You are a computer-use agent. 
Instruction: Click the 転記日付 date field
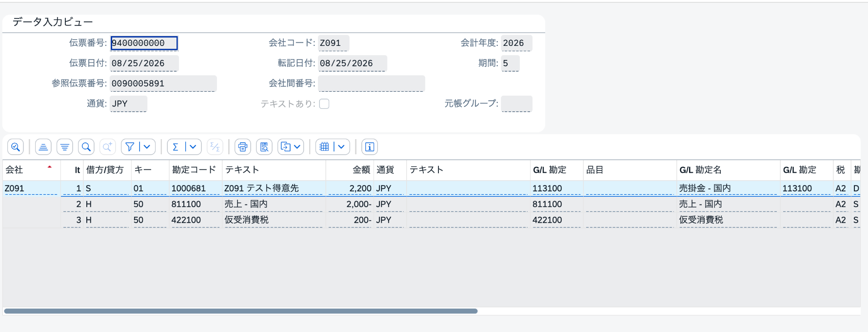(x=353, y=63)
